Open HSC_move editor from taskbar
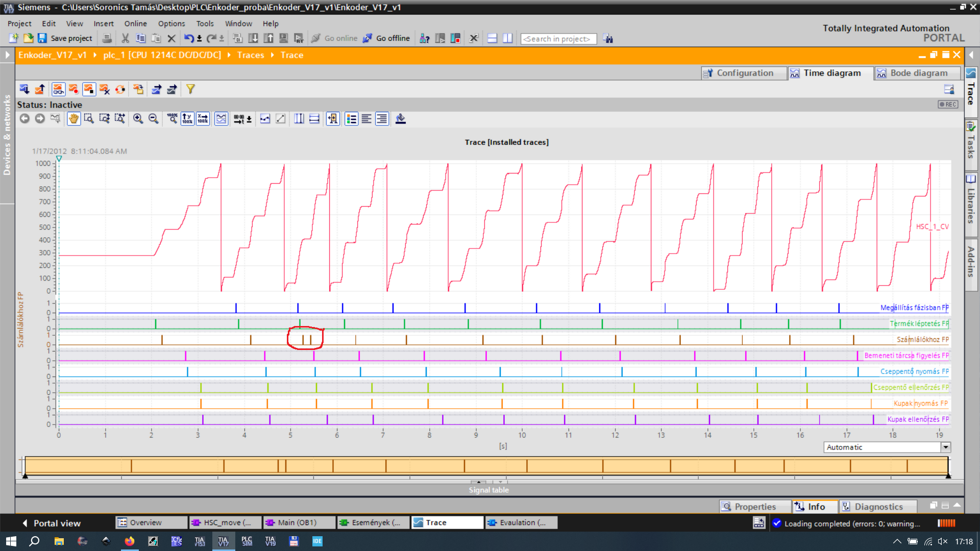The image size is (980, 551). [x=225, y=522]
